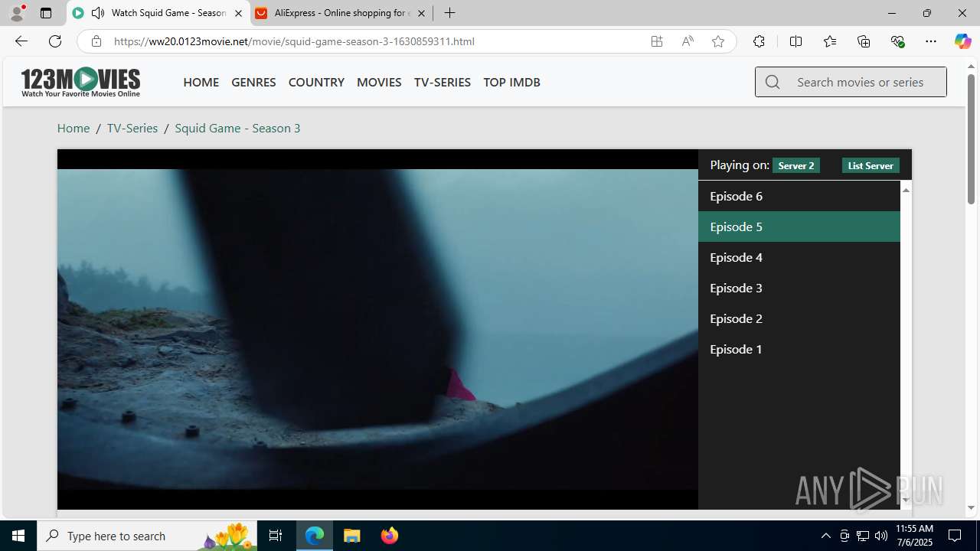Switch to the AliExpress tab

(x=341, y=13)
